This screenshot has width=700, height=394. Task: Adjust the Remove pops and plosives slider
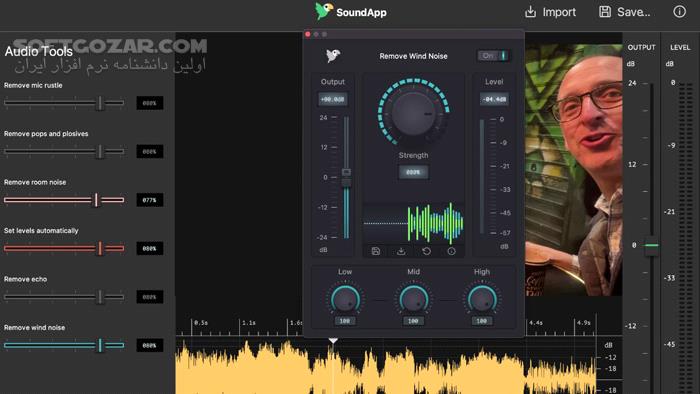pos(64,151)
